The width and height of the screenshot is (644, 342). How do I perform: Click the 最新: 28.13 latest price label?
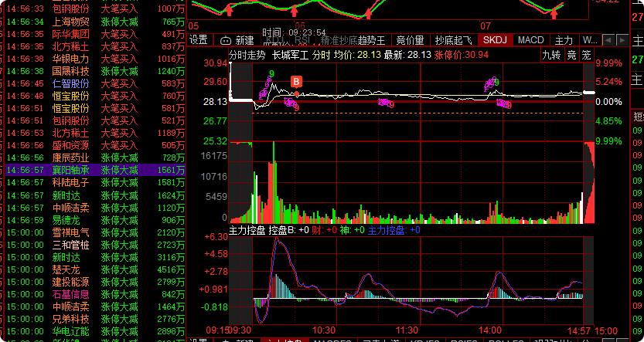click(x=407, y=55)
